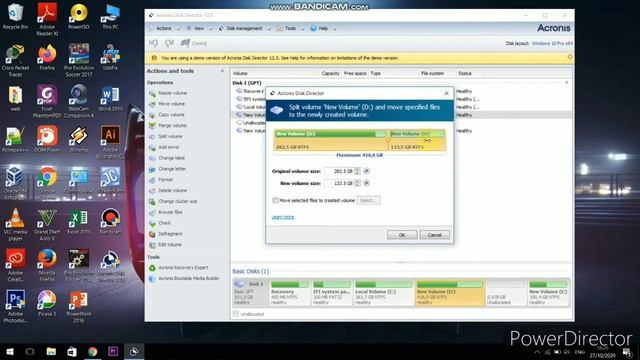Open Microsoft Store from the taskbar
Image resolution: width=640 pixels, height=360 pixels.
(72, 351)
